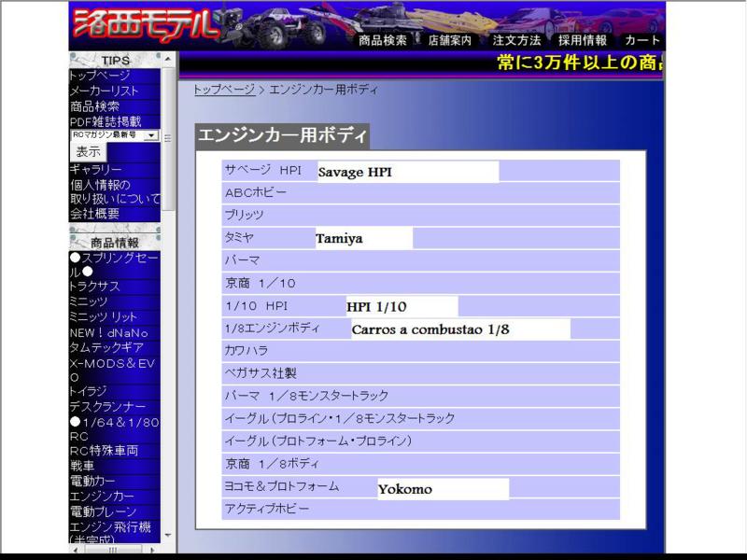Open 商品検索 in the top navigation
This screenshot has width=747, height=560.
tap(383, 40)
